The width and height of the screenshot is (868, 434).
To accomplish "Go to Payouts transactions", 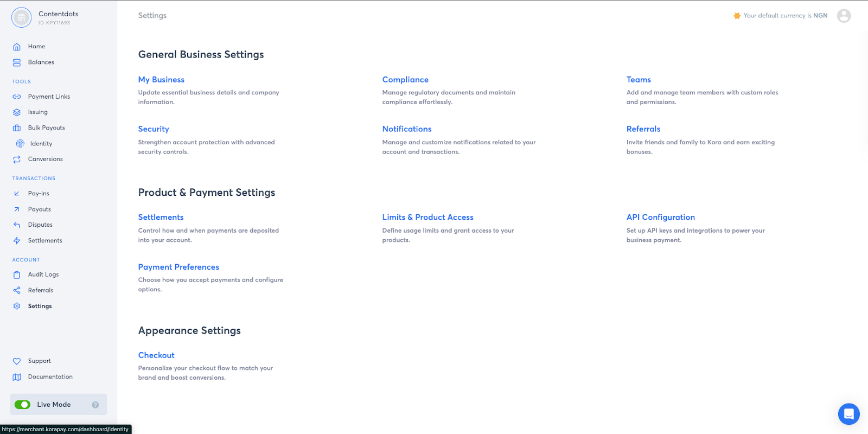I will pyautogui.click(x=40, y=209).
